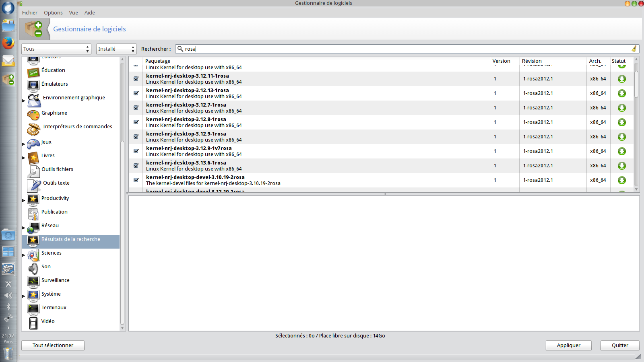Image resolution: width=644 pixels, height=362 pixels.
Task: Click the desktop pager icon in the dock
Action: (x=8, y=252)
